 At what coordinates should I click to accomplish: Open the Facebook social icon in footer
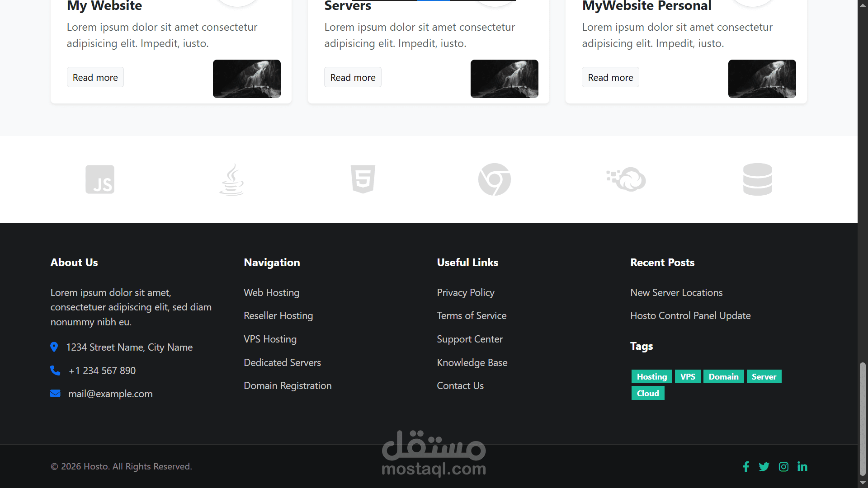pyautogui.click(x=746, y=467)
